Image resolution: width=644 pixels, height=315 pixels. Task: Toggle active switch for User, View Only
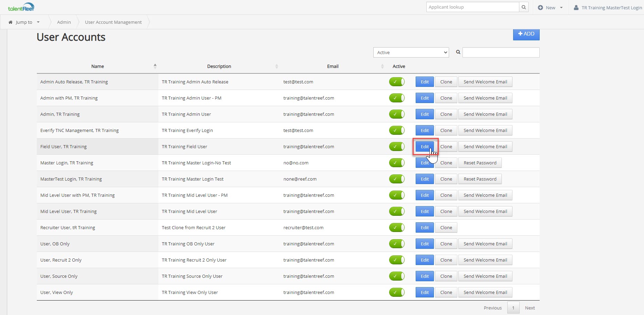[x=397, y=293]
